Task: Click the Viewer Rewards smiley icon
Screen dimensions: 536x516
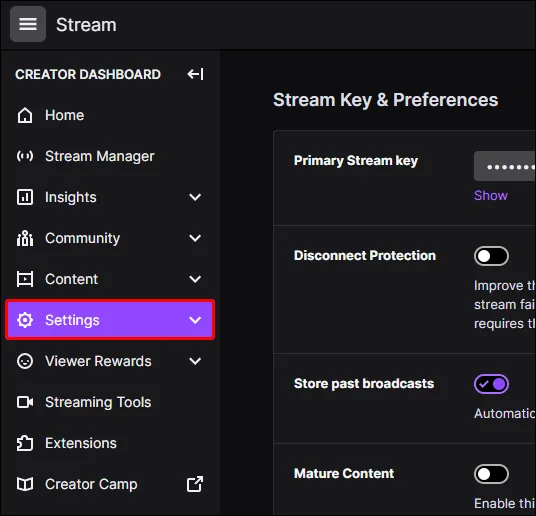Action: point(25,361)
